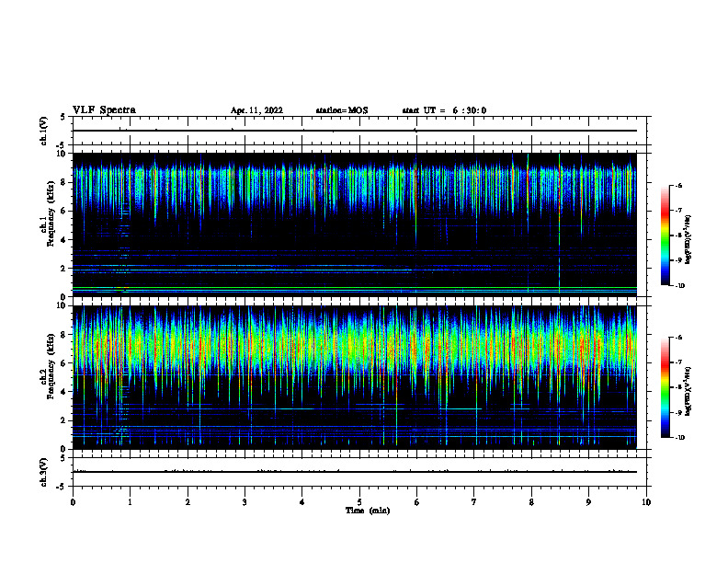Click time-axis tick label "3"
Image resolution: width=728 pixels, height=563 pixels.
pyautogui.click(x=245, y=502)
